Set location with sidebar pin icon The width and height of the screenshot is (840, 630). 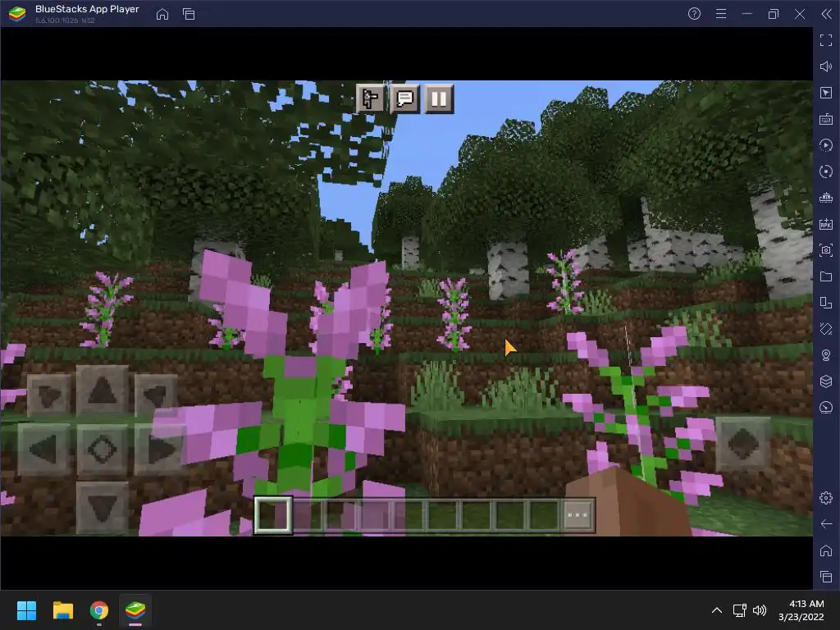pos(826,355)
